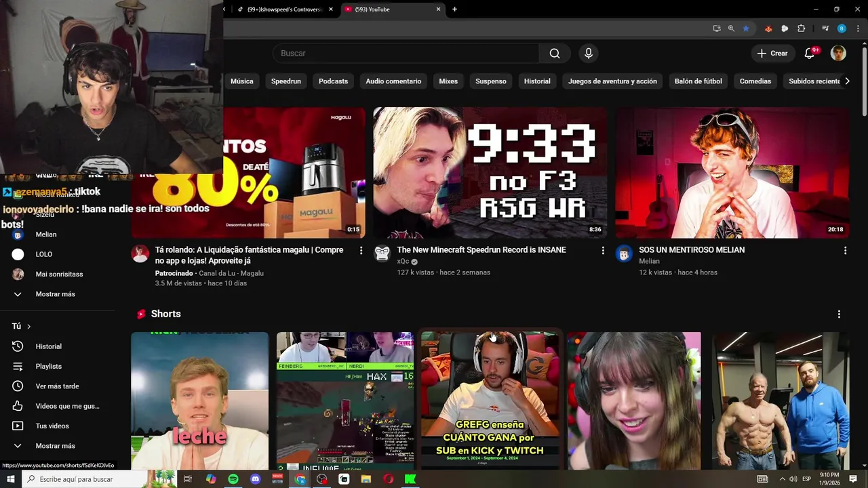The height and width of the screenshot is (488, 868).
Task: Click zoom magnifier icon in address bar
Action: pyautogui.click(x=731, y=28)
